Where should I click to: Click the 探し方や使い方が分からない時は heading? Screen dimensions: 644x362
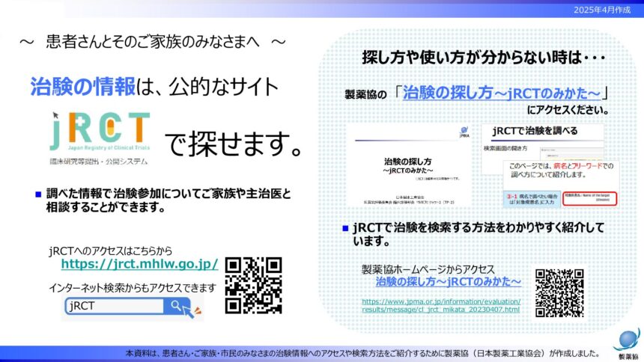484,57
